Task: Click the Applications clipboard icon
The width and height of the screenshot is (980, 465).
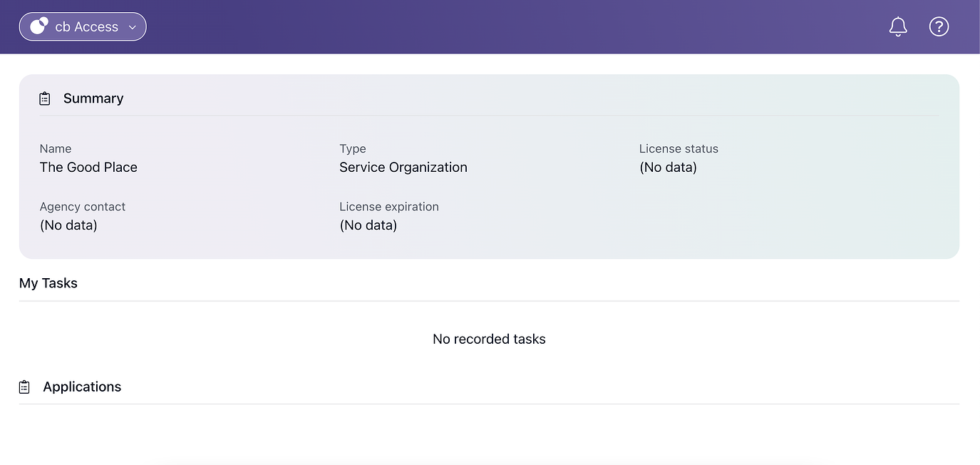Action: coord(24,387)
